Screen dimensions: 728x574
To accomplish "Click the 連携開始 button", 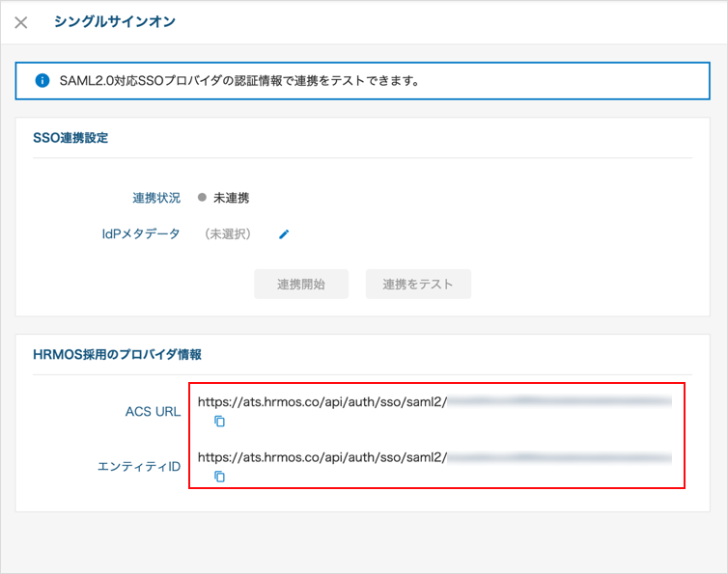I will coord(301,284).
